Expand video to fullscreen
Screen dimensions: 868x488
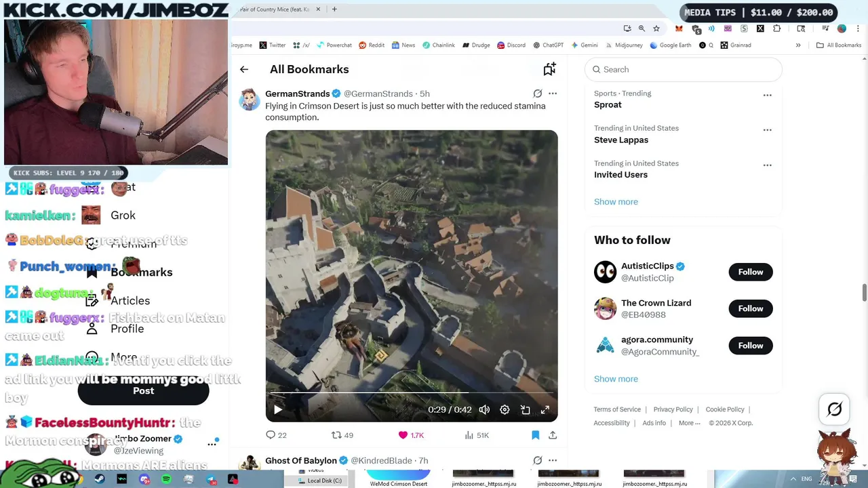point(545,409)
